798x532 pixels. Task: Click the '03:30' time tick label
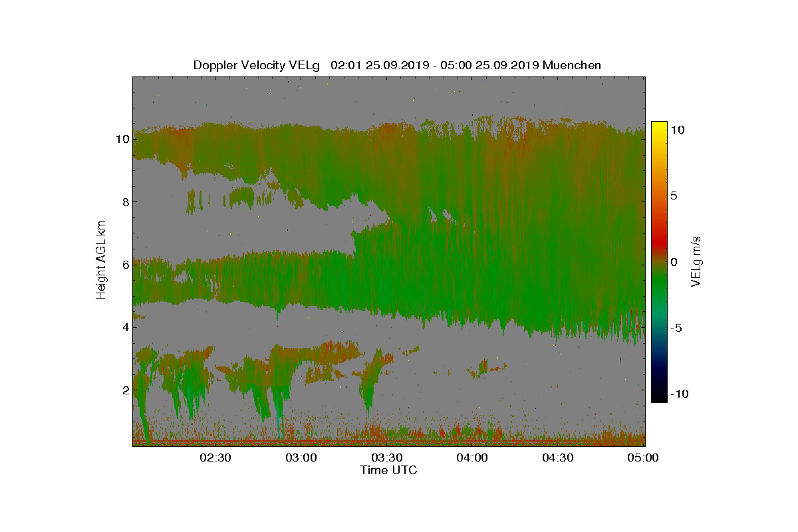(387, 458)
